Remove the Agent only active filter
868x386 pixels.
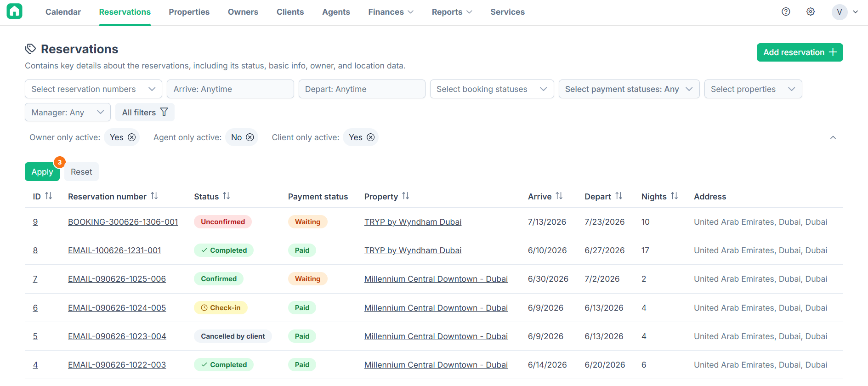(250, 137)
